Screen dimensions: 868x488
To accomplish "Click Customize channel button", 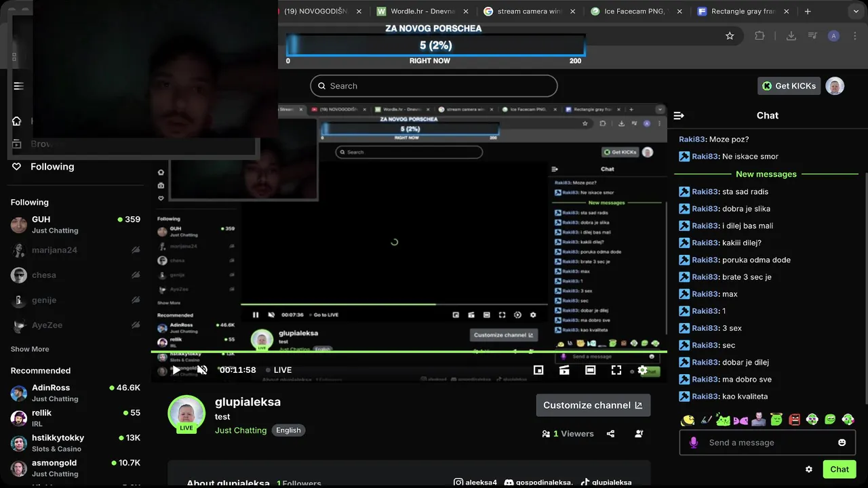I will pyautogui.click(x=593, y=405).
